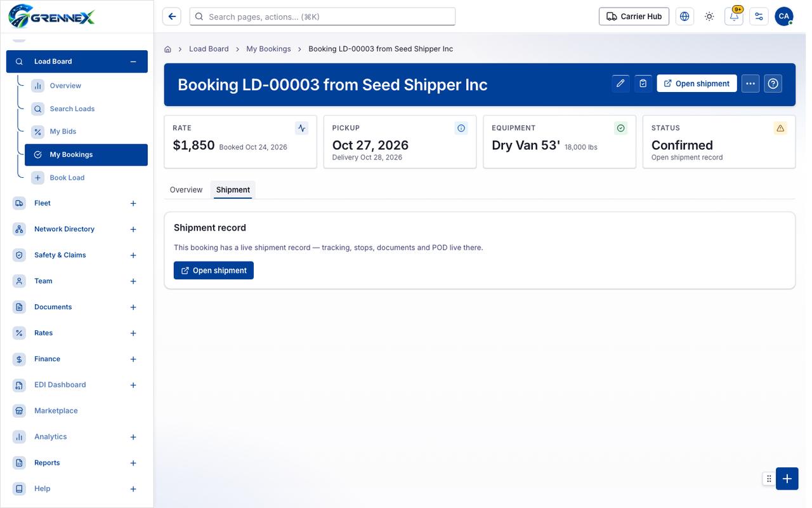Click the Carrier Hub button
This screenshot has height=508, width=812.
click(634, 17)
